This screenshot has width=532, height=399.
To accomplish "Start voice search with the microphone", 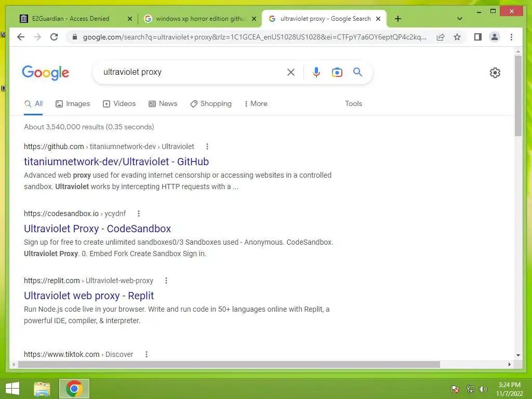I will [x=316, y=72].
